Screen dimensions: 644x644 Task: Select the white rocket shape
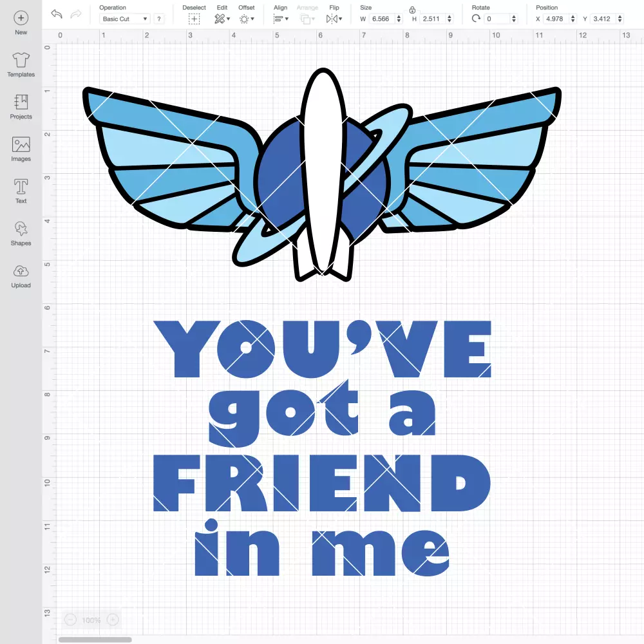(x=323, y=173)
